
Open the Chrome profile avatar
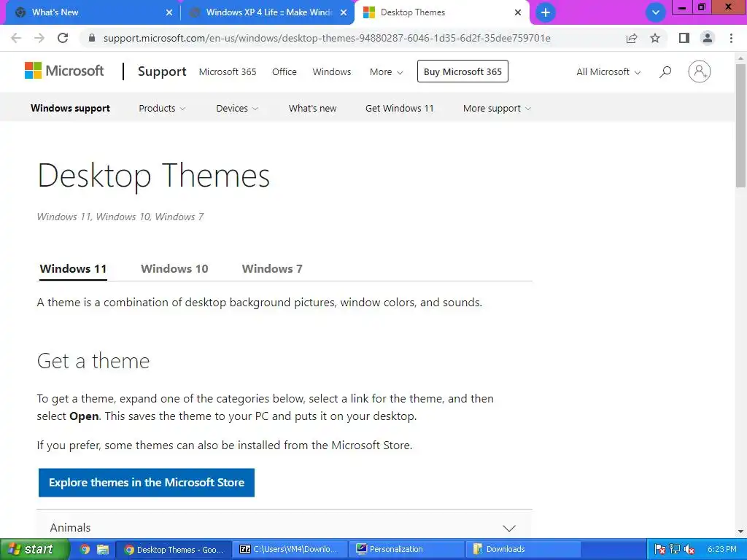coord(708,38)
